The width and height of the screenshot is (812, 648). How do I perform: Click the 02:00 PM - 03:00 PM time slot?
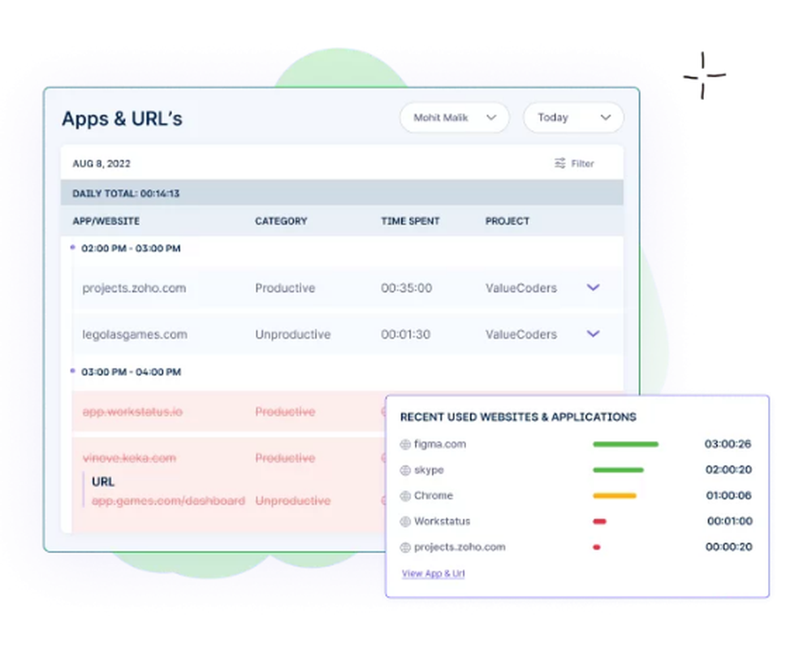[x=131, y=248]
